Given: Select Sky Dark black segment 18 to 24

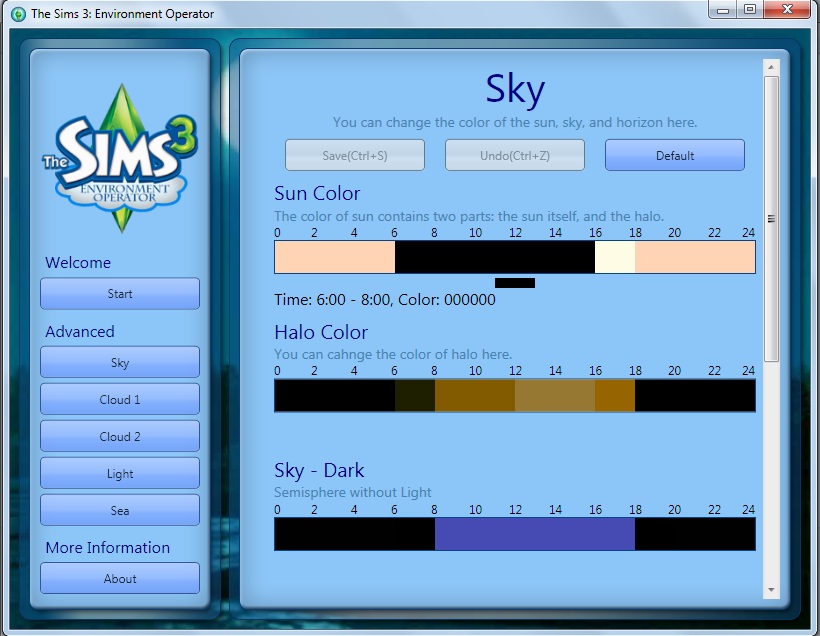Looking at the screenshot, I should click(x=695, y=534).
